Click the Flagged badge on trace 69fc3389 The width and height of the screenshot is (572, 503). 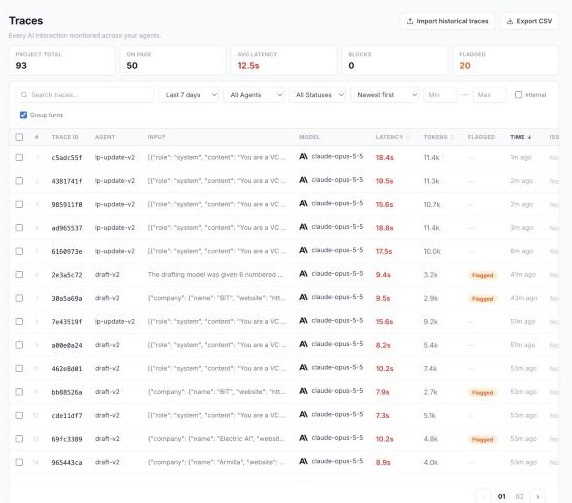click(x=482, y=440)
